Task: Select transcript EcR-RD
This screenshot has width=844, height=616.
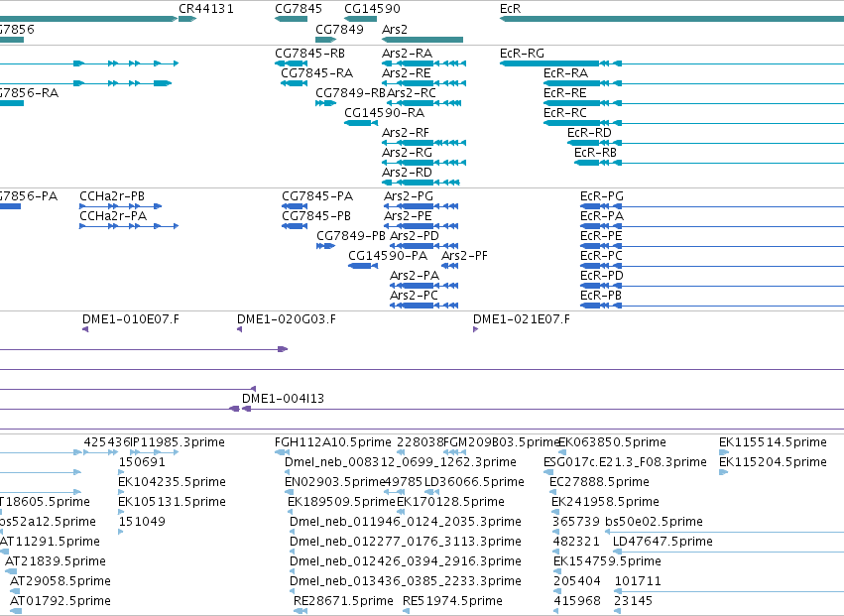Action: pos(589,133)
